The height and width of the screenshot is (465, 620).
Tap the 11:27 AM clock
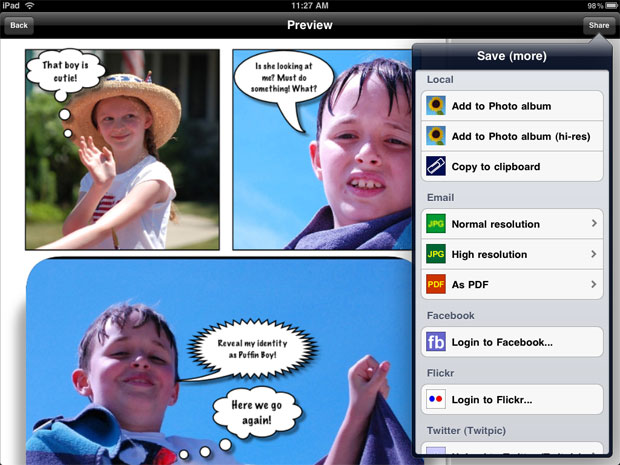tap(310, 6)
